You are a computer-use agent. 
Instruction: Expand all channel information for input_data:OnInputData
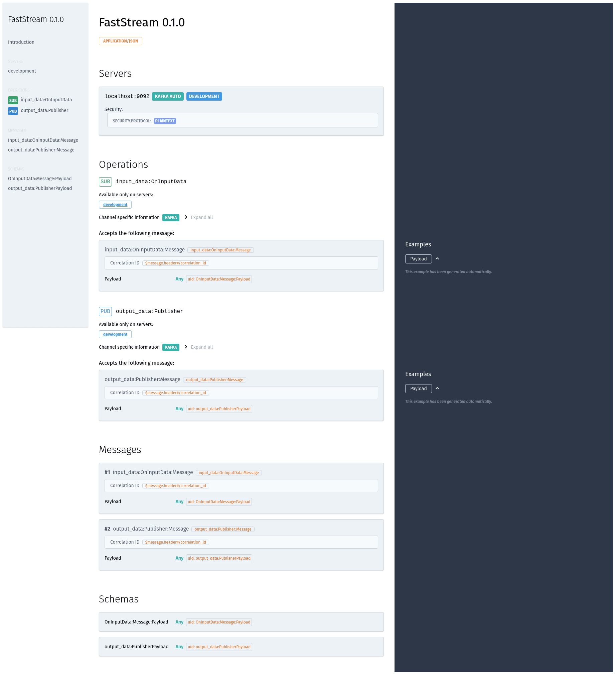pos(201,217)
